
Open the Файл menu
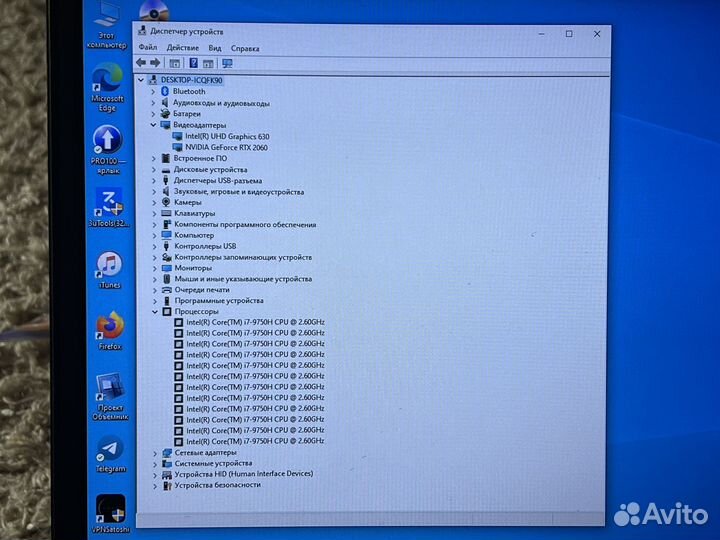pyautogui.click(x=148, y=47)
